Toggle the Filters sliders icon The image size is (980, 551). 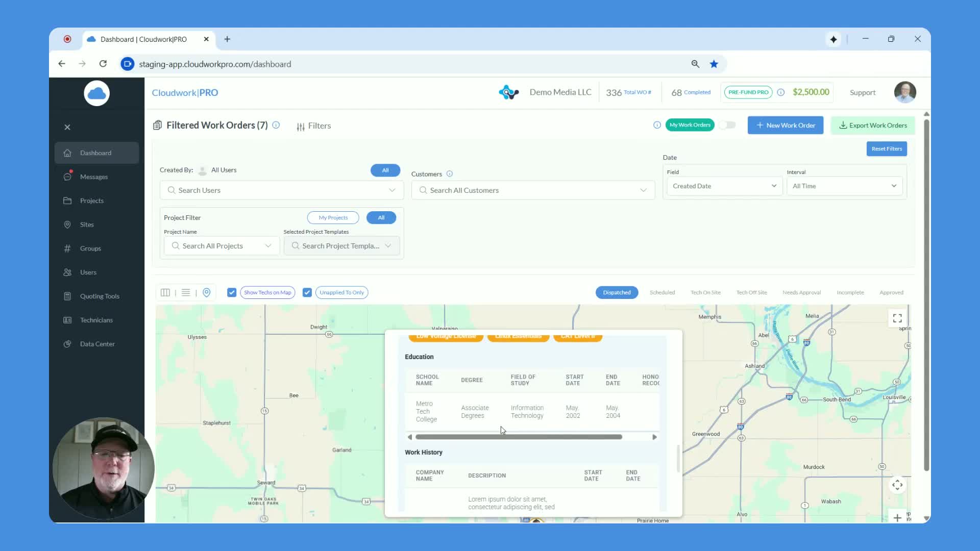pyautogui.click(x=301, y=127)
